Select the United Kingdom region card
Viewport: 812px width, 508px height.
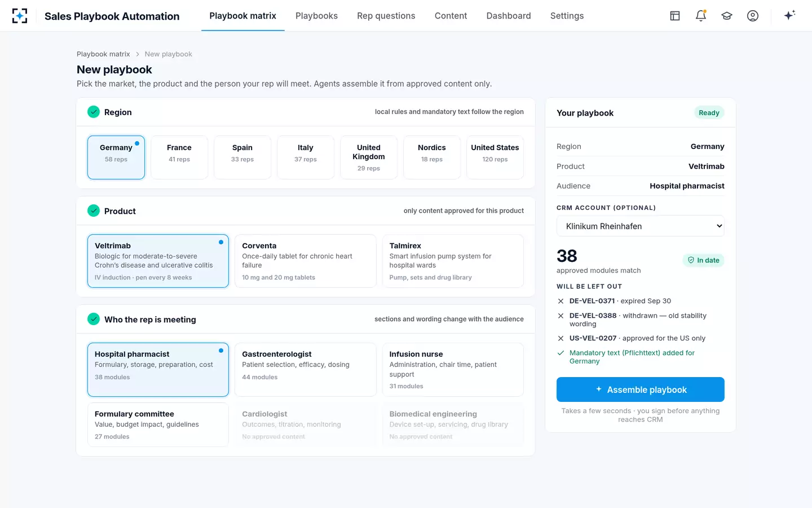[x=369, y=157]
